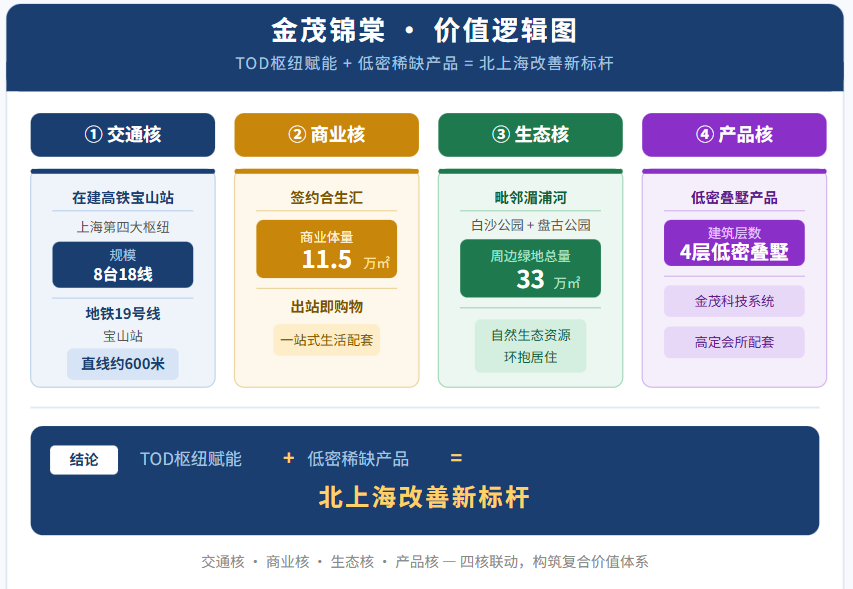This screenshot has height=589, width=853.
Task: Click the 金茂科技系统 tag
Action: coord(734,301)
